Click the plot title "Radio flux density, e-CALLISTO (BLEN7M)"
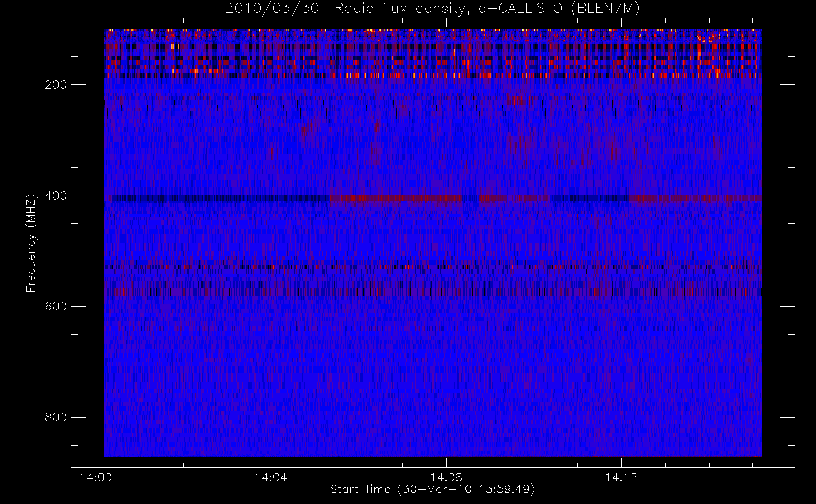The image size is (816, 504). tap(487, 9)
